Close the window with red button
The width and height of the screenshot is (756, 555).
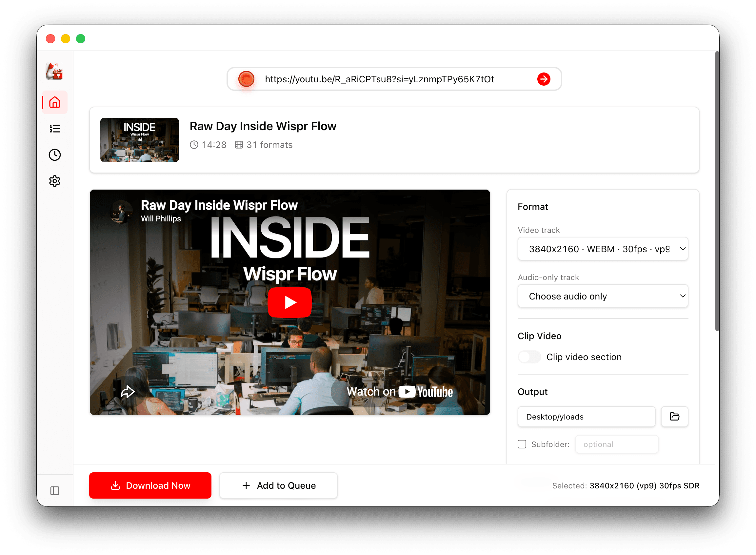point(50,39)
